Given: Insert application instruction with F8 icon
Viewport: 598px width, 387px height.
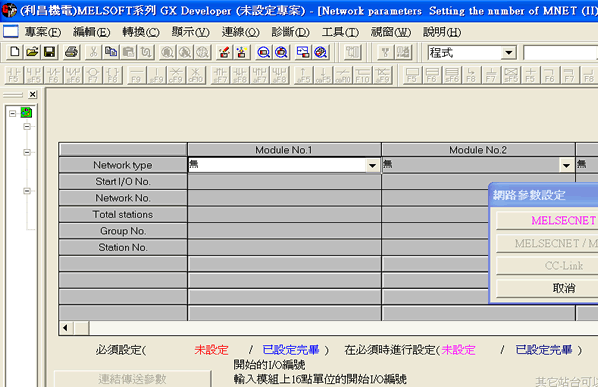Looking at the screenshot, I should pyautogui.click(x=113, y=75).
